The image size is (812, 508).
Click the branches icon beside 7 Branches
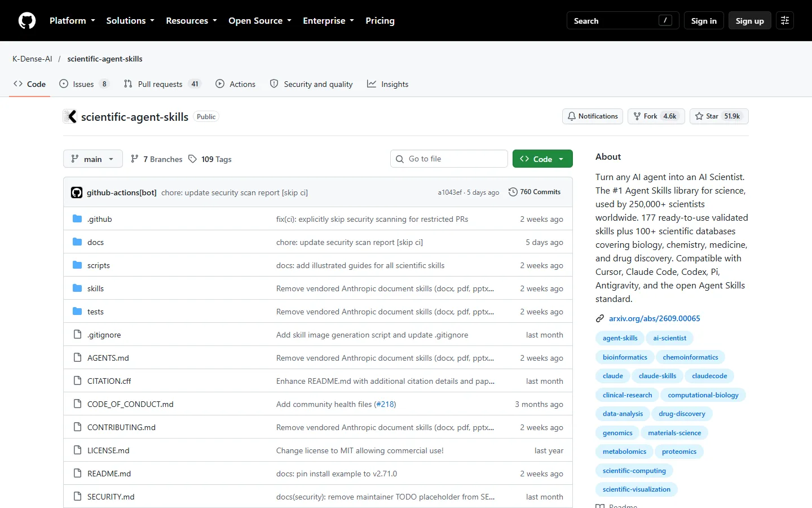(135, 159)
